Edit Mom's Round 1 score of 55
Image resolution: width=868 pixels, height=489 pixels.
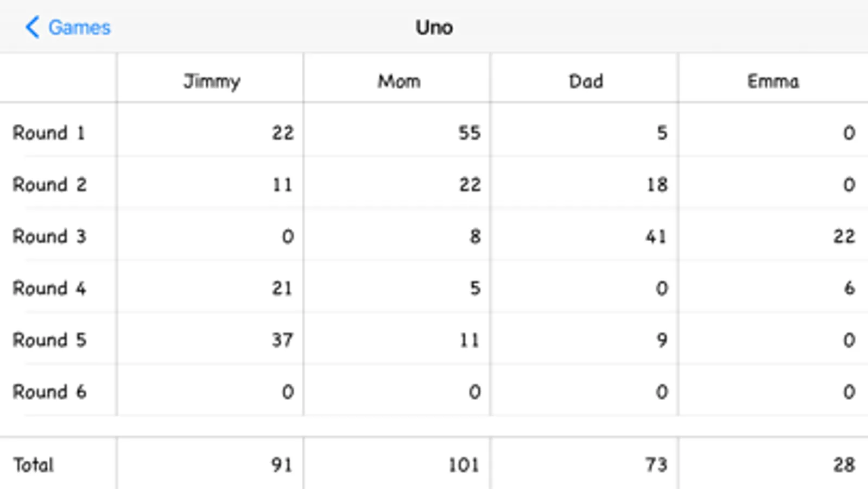469,133
